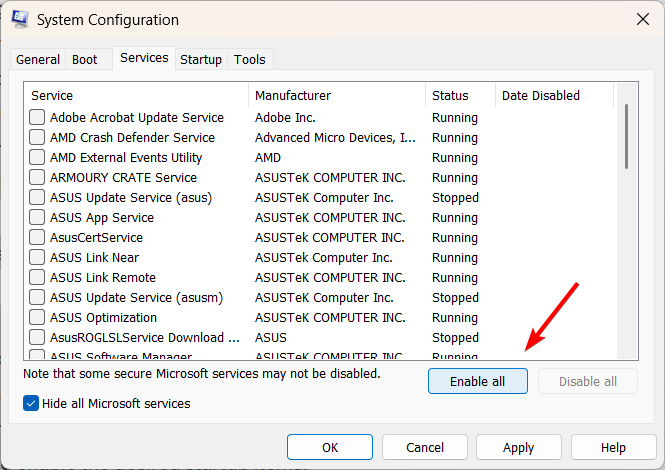Click Advanced Micro Devices manufacturer cell
The width and height of the screenshot is (665, 470).
click(335, 137)
